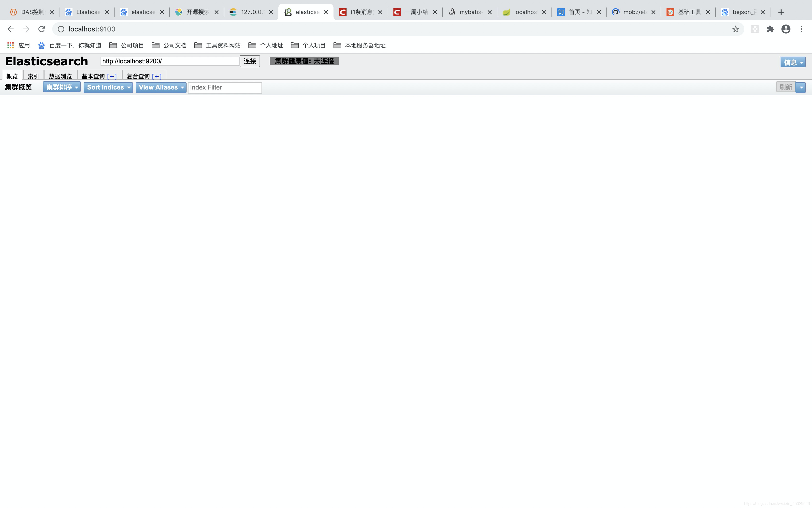This screenshot has width=812, height=508.
Task: Add a new 复合查询 tab via [+]
Action: [157, 76]
